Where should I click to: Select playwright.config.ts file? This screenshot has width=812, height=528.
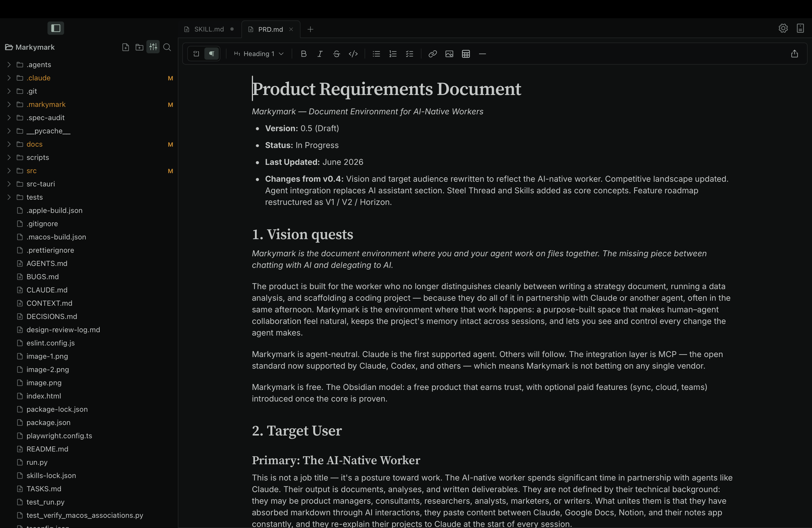[89, 436]
